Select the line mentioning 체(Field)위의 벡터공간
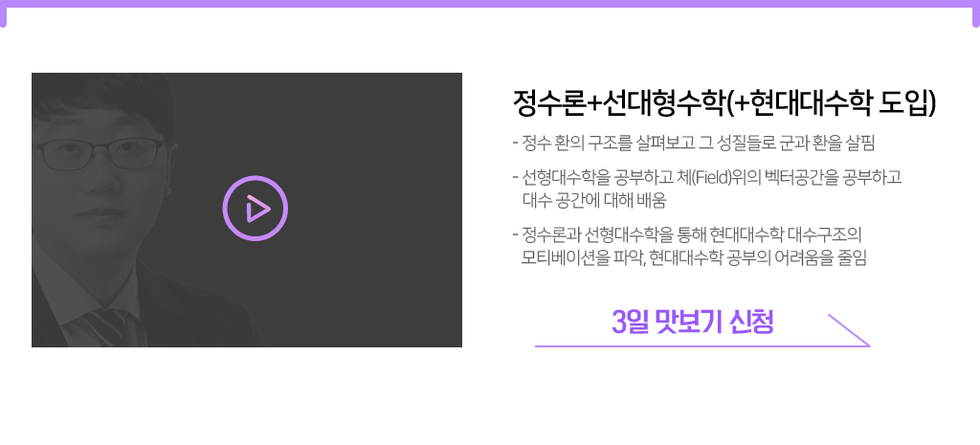Image resolution: width=980 pixels, height=445 pixels. click(x=707, y=177)
